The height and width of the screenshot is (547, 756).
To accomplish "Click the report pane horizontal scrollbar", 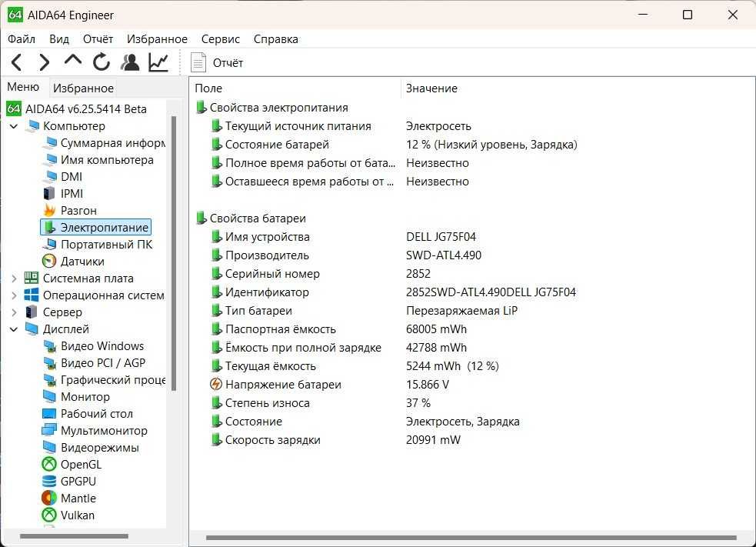I will (x=471, y=537).
